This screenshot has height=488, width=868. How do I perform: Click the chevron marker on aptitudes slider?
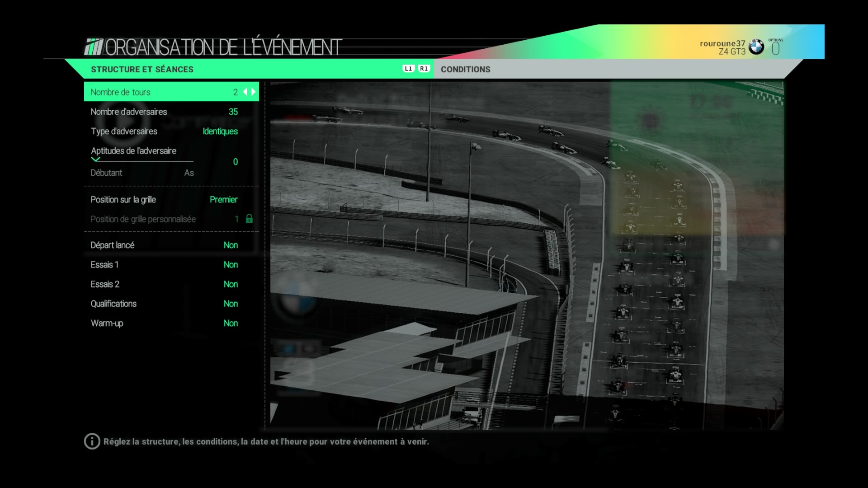pyautogui.click(x=95, y=159)
